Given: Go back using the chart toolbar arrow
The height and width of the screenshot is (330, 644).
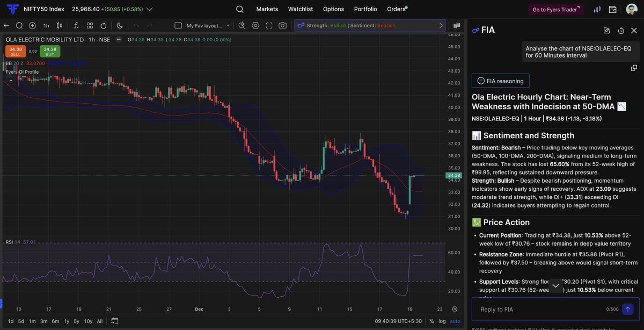Looking at the screenshot, I should tap(6, 25).
